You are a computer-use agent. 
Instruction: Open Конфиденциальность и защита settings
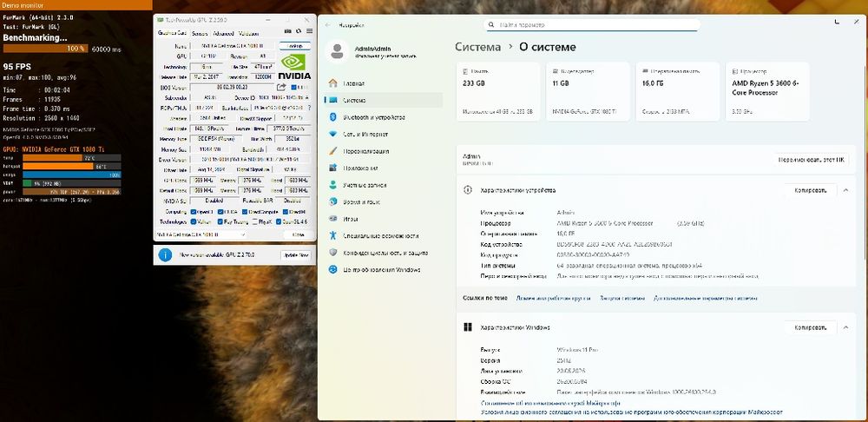384,253
